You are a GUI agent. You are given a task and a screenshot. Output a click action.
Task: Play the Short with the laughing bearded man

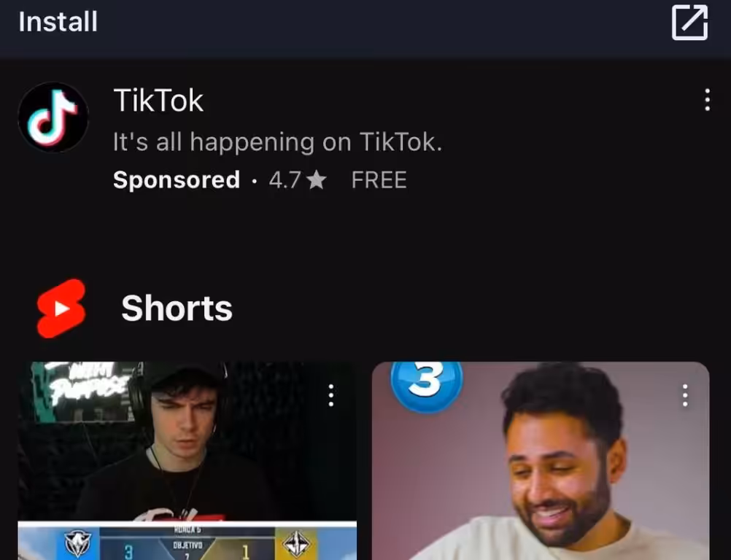tap(541, 461)
